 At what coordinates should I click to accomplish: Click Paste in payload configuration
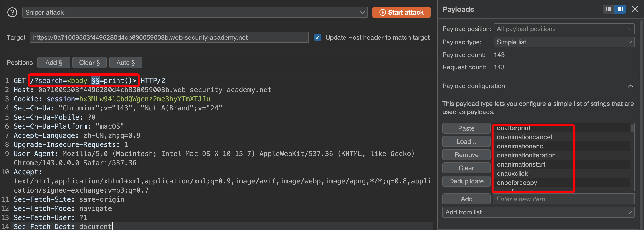(x=466, y=128)
